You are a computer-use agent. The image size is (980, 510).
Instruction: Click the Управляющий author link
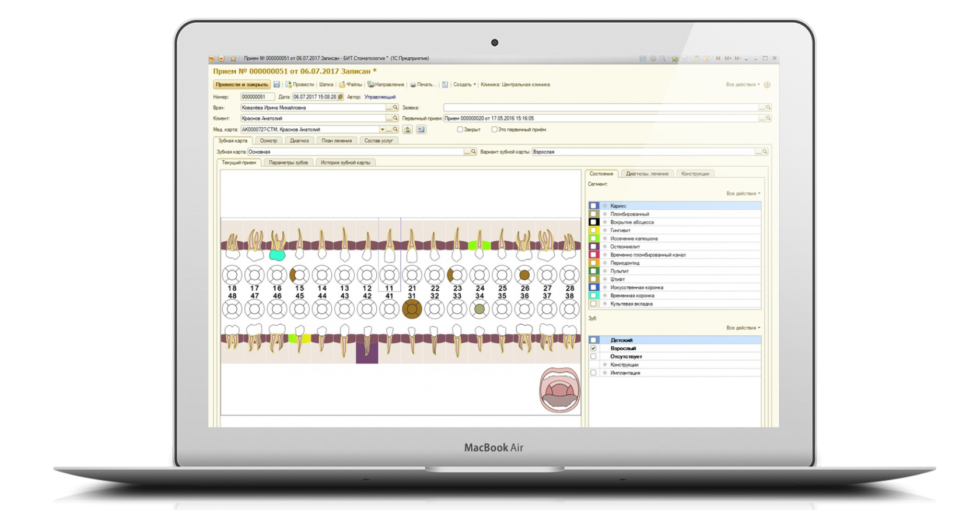tap(380, 97)
